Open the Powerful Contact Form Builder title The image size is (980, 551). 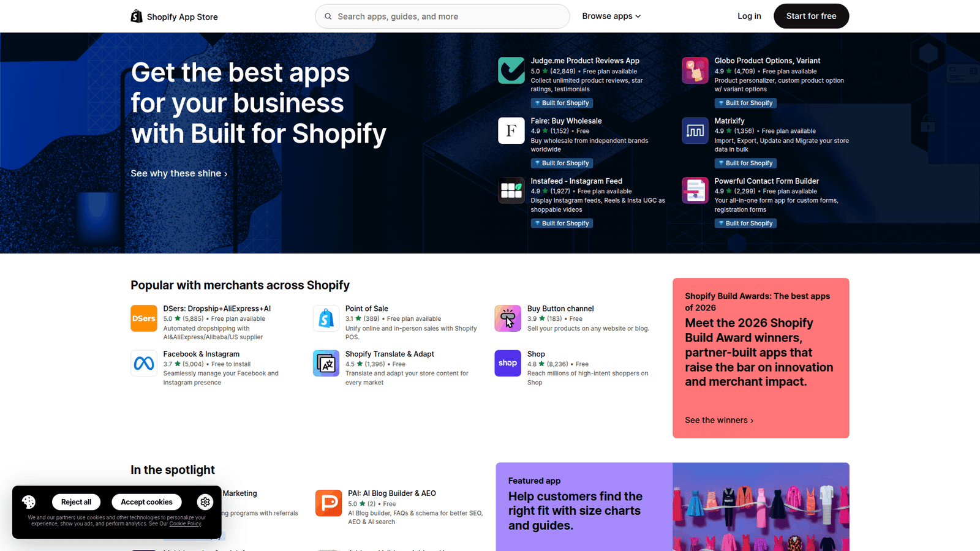pyautogui.click(x=766, y=181)
